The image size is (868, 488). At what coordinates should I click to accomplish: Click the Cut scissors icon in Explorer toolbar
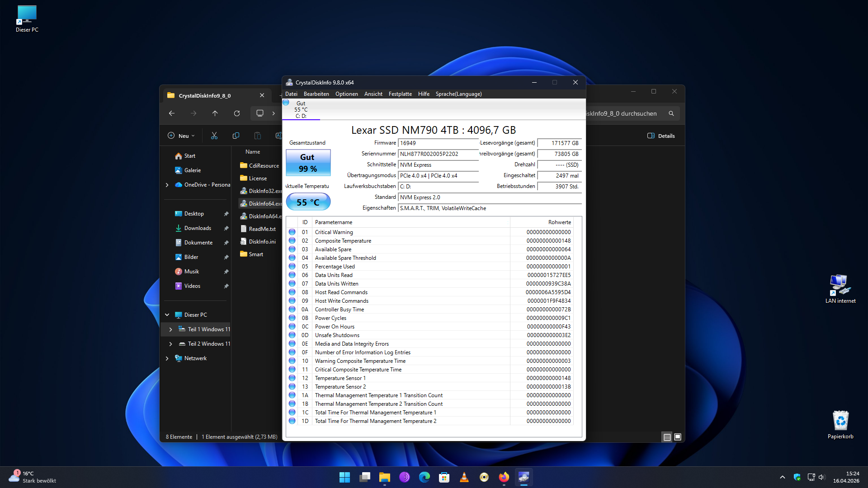[214, 136]
